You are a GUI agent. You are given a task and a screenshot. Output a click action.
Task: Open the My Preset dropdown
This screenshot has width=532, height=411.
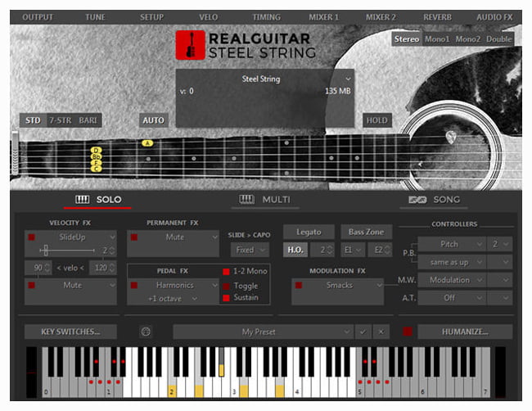(x=263, y=332)
